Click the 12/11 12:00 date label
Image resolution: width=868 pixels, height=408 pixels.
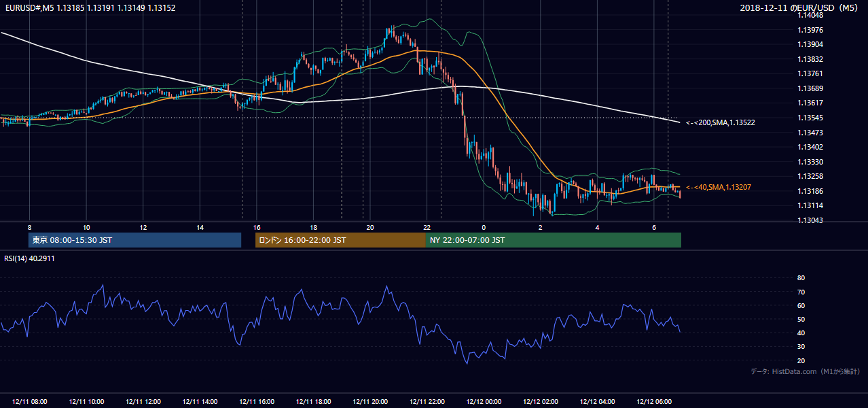[143, 402]
